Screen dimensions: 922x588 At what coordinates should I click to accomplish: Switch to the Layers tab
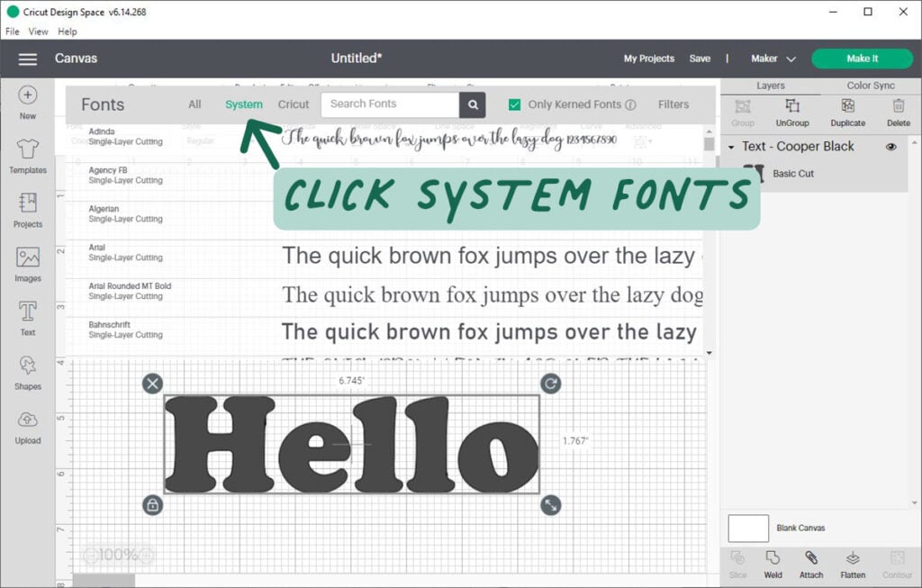771,86
